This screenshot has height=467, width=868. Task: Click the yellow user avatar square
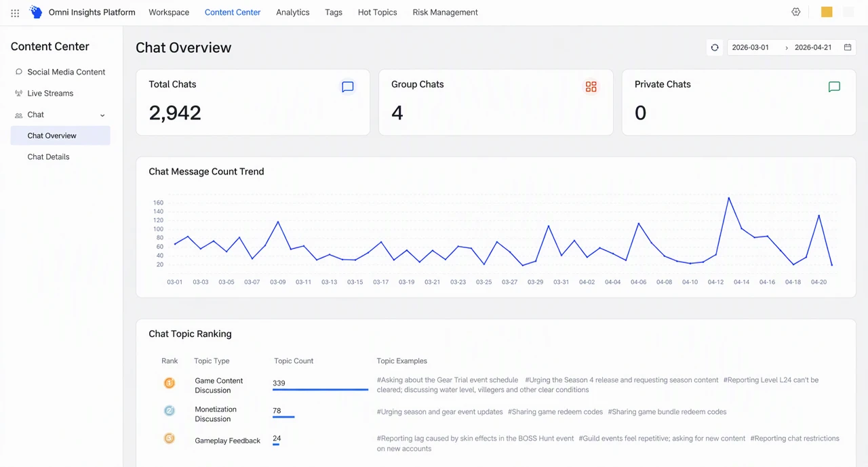pos(827,12)
